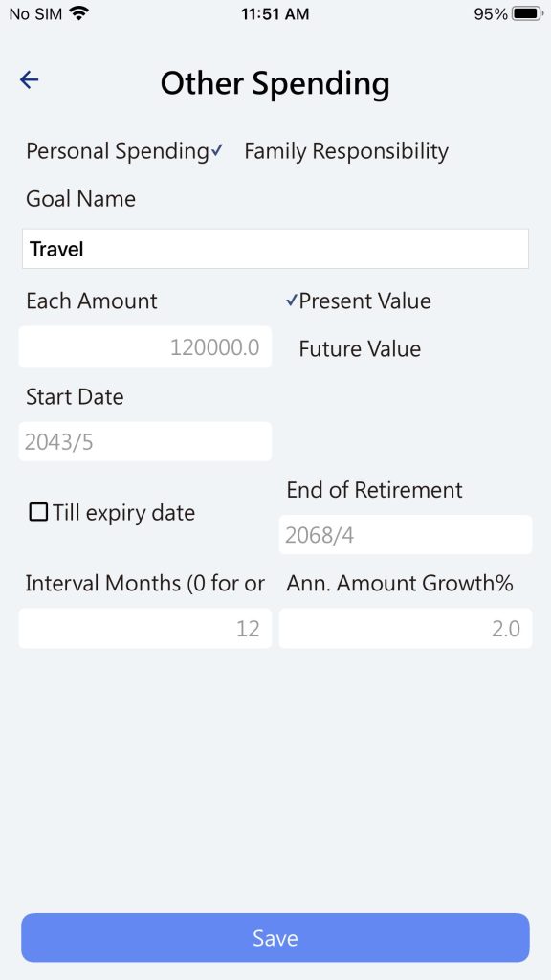
Task: Tap the Goal Name label
Action: [80, 199]
